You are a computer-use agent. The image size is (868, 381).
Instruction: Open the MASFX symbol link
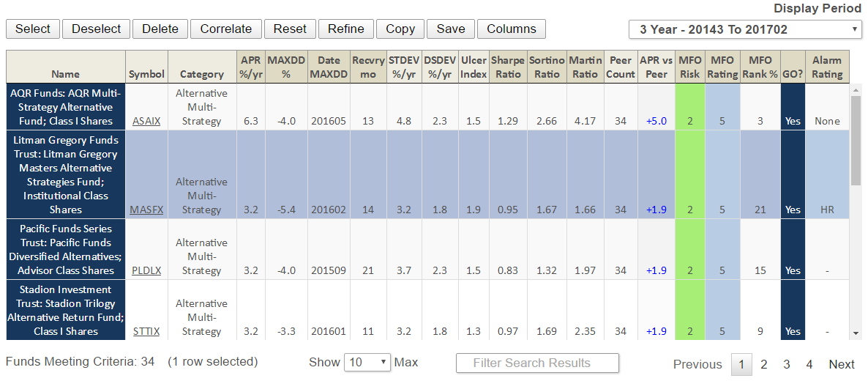coord(146,210)
